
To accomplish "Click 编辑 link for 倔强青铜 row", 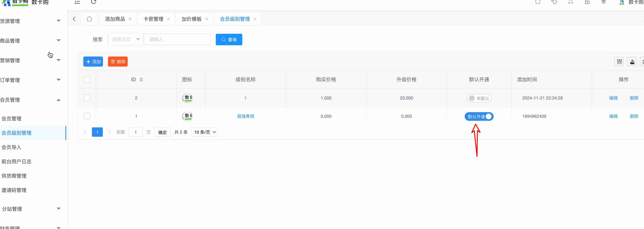I will click(x=613, y=116).
